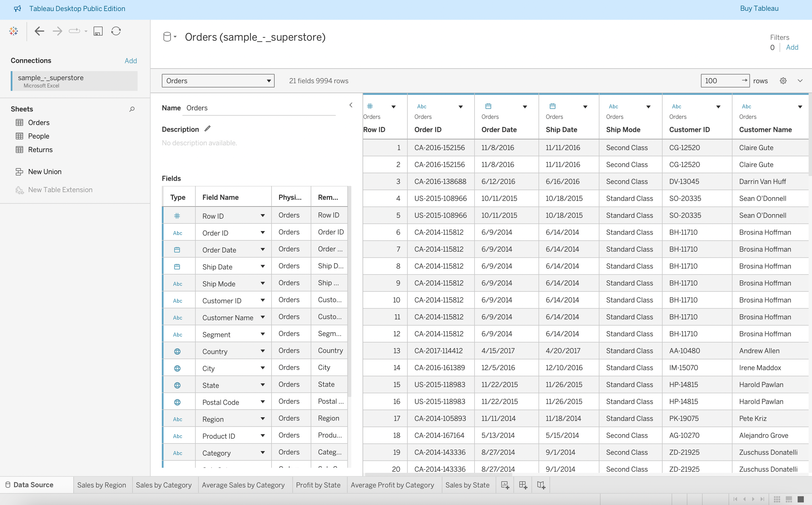Click the refresh data source icon
This screenshot has width=812, height=505.
point(116,31)
